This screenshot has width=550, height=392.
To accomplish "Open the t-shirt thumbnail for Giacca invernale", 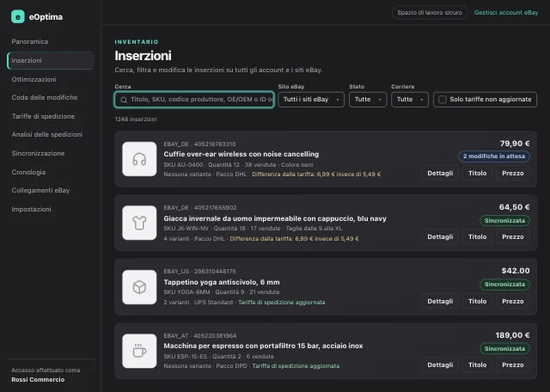I will [139, 223].
